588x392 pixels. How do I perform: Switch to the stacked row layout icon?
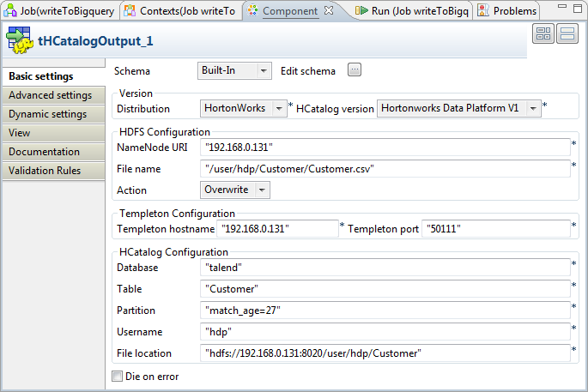[x=567, y=33]
